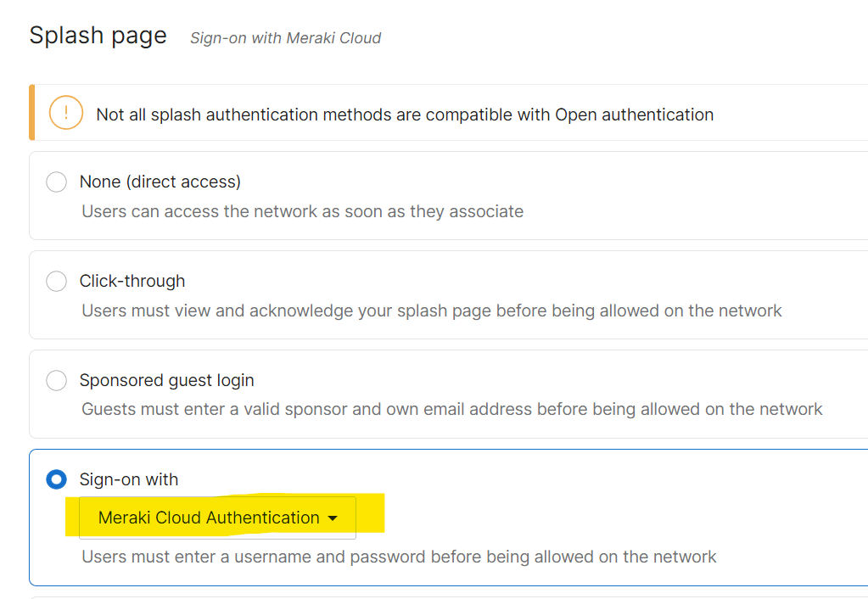This screenshot has height=599, width=868.
Task: Choose the Click-through radio button
Action: pos(56,282)
